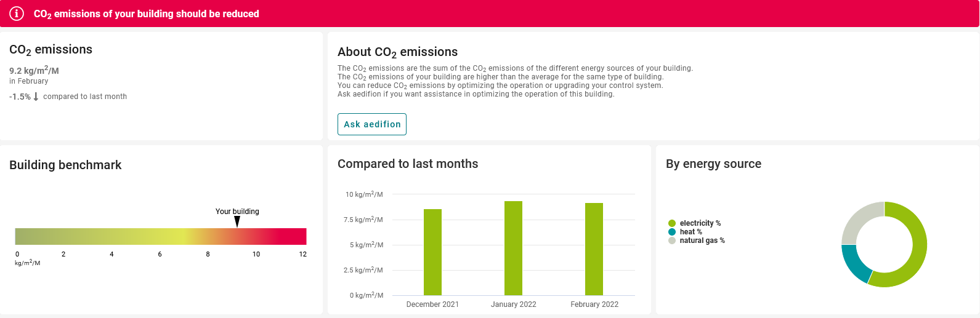Click the 'Your building' label above the benchmark
The height and width of the screenshot is (318, 980).
[237, 212]
